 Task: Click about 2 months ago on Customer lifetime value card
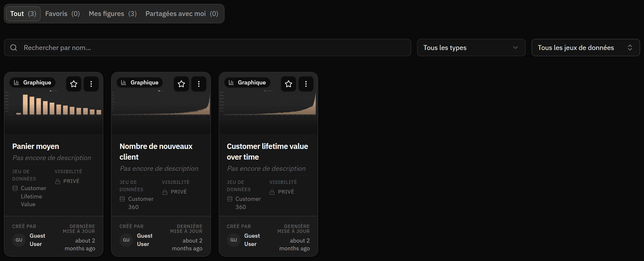pos(295,245)
